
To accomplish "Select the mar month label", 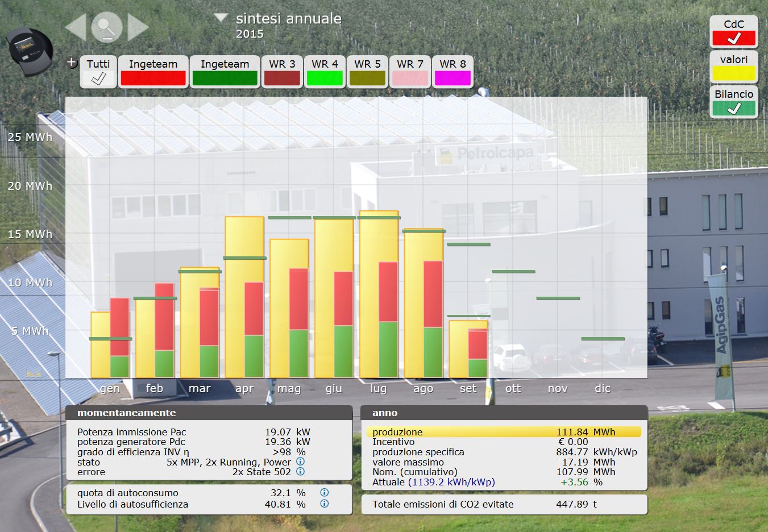I will [200, 389].
